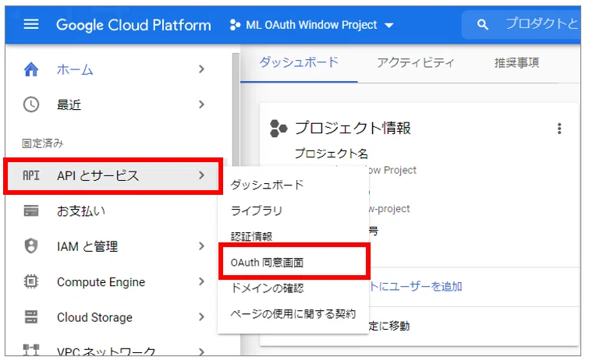
Task: Choose ドメインの確認 in the submenu
Action: pos(267,288)
